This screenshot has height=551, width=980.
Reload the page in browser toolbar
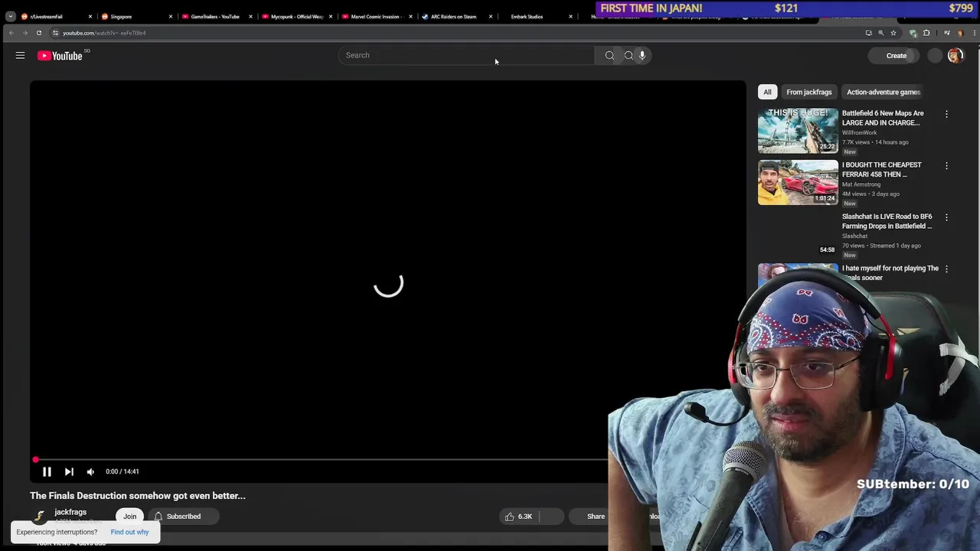(x=39, y=33)
